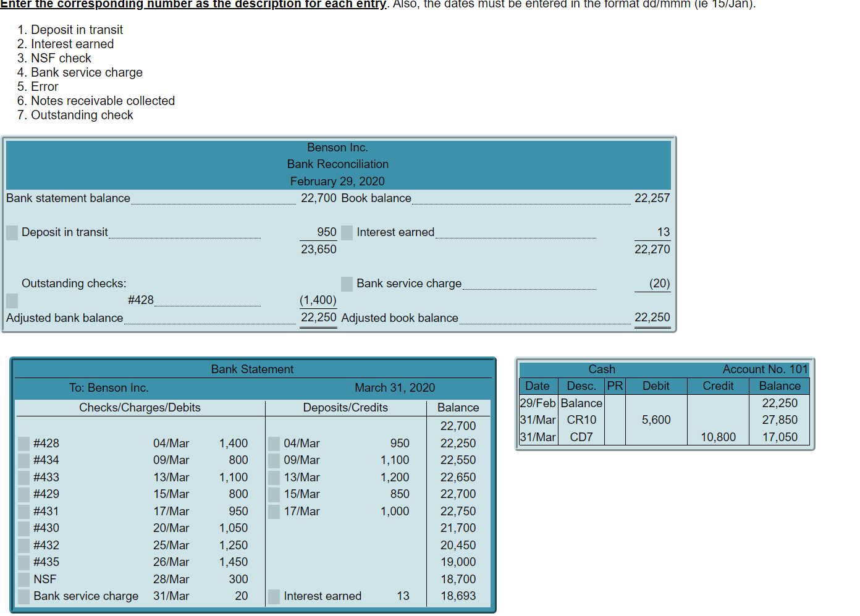Click the code box for the 04/Mar deposit
Screen dimensions: 860x616
[x=272, y=443]
